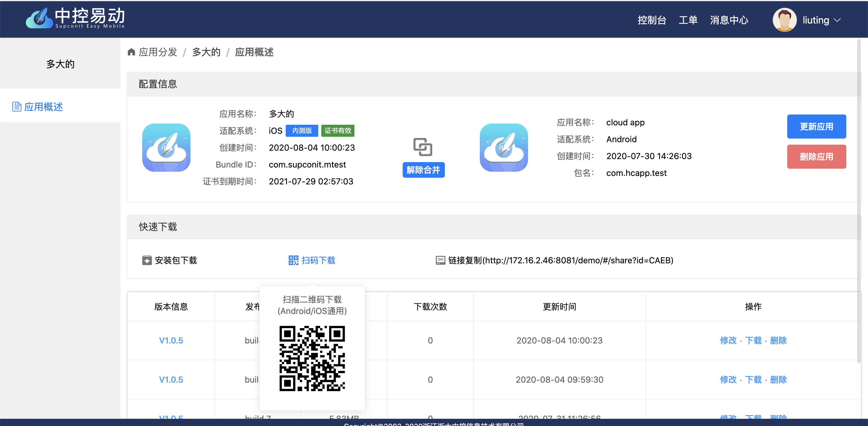Click 下载 for the 10:00:23 row
Image resolution: width=868 pixels, height=426 pixels.
coord(753,340)
